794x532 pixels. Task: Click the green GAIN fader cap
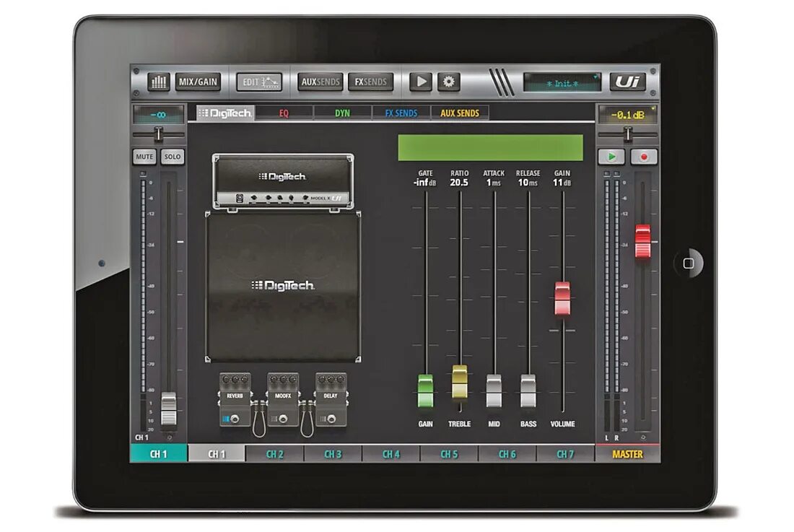point(425,391)
